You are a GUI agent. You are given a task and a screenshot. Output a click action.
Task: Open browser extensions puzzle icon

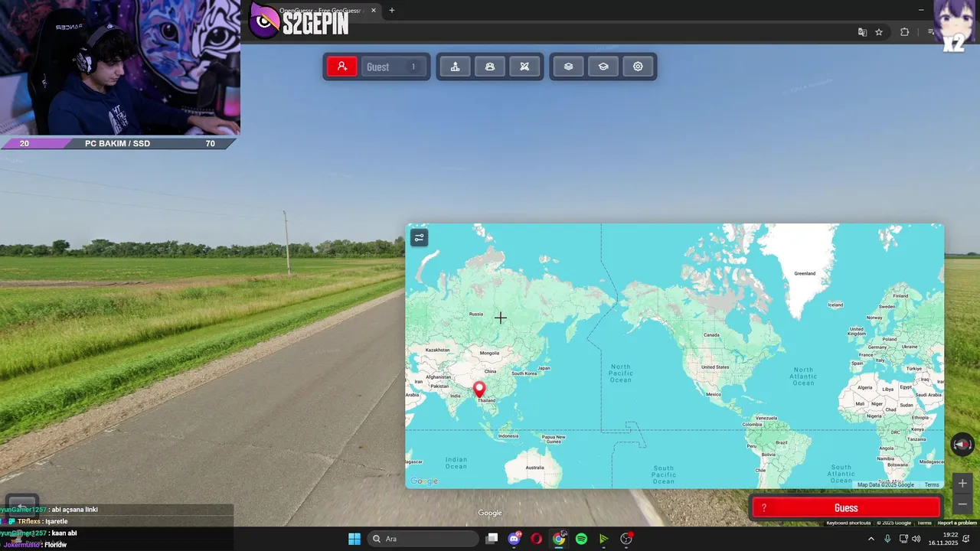tap(904, 32)
